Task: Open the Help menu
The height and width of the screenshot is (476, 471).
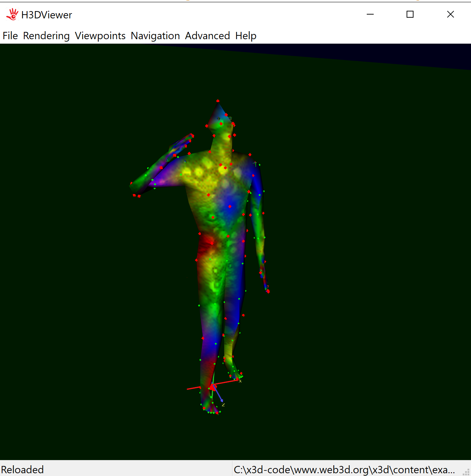Action: [246, 36]
